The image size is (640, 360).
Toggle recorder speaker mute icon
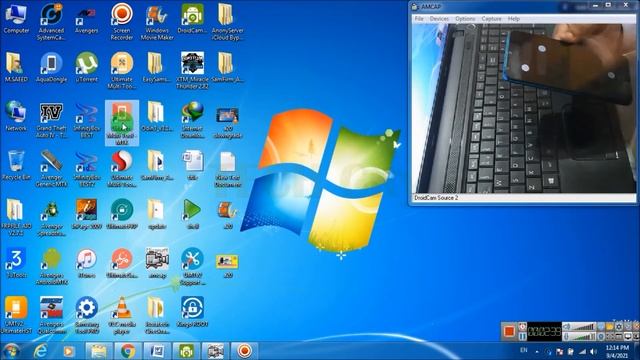[x=567, y=327]
